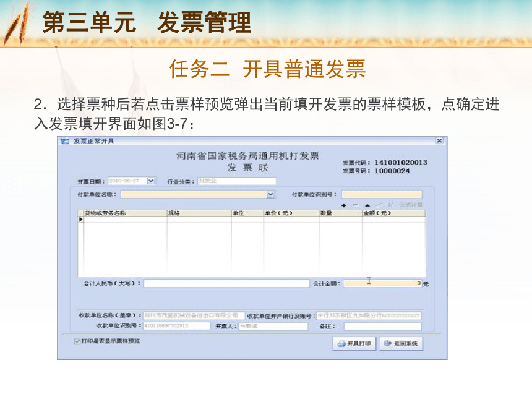
Task: Click the checkmark confirm icon above the table
Action: [x=379, y=205]
